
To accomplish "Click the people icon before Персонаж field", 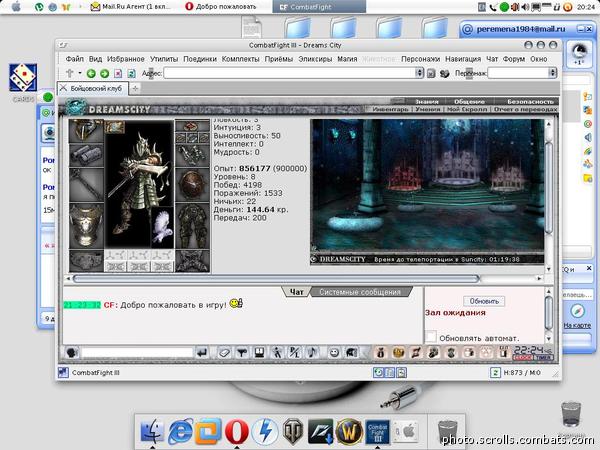I will [444, 73].
